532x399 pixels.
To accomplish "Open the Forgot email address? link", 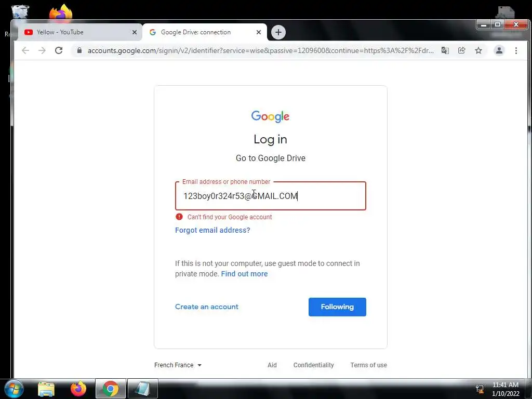I will (x=212, y=230).
